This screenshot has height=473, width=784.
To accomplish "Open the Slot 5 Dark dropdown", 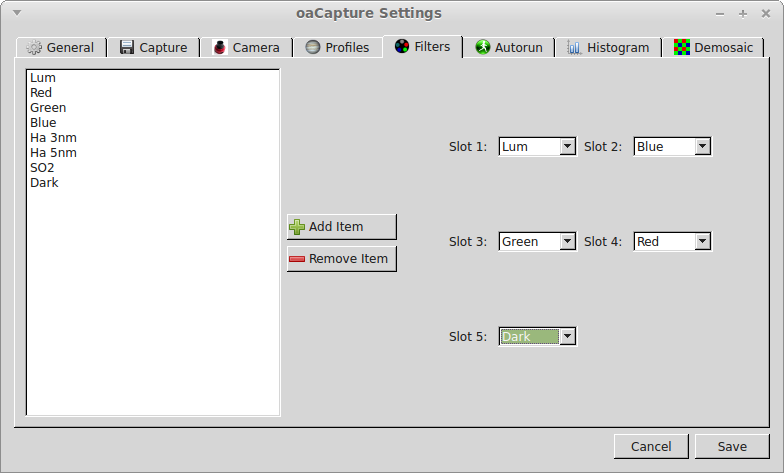I will pos(537,337).
